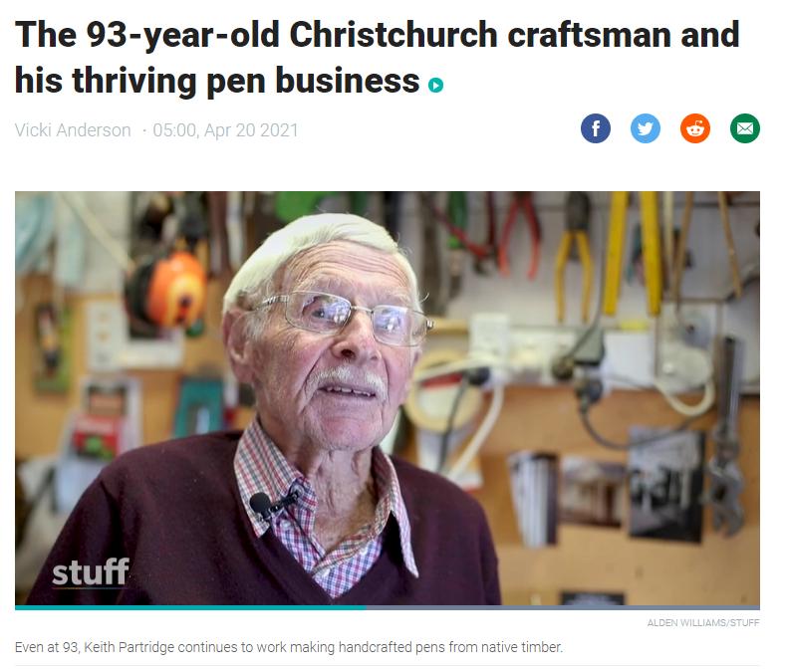The height and width of the screenshot is (672, 789).
Task: Click the article headline about the Christchurch craftsman
Action: [377, 57]
